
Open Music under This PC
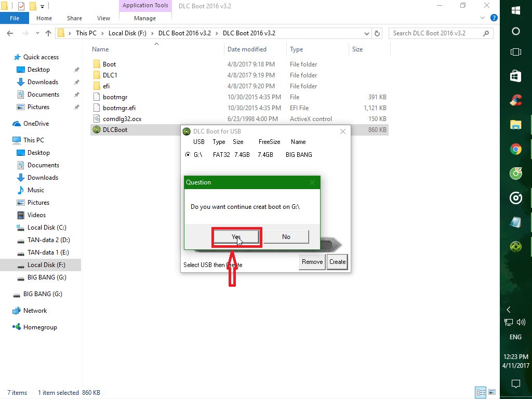pos(36,190)
